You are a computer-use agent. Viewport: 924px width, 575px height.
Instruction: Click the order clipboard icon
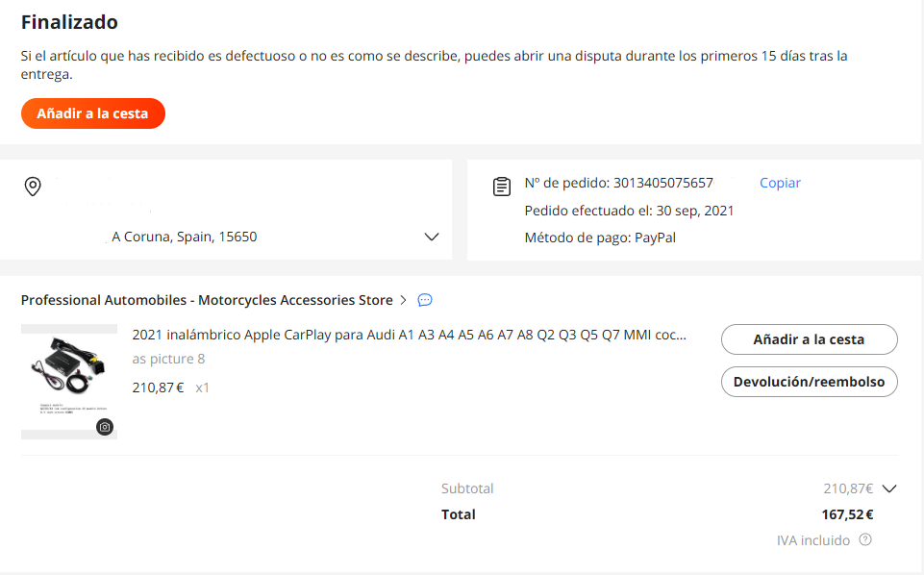[502, 187]
